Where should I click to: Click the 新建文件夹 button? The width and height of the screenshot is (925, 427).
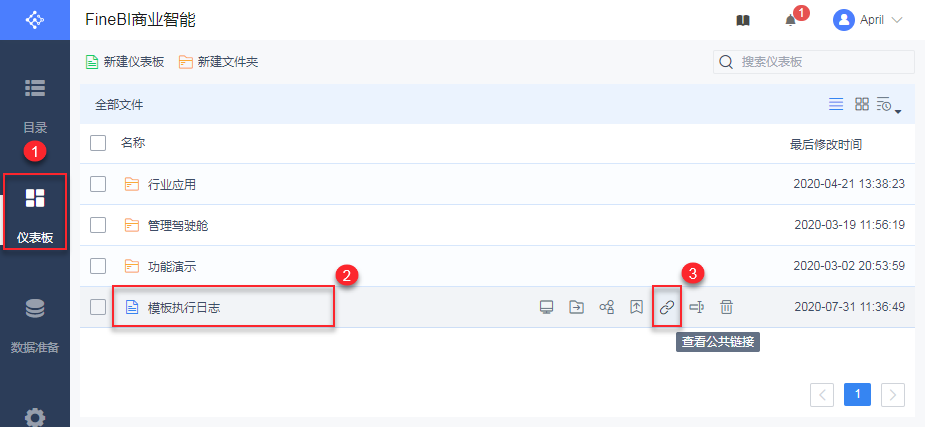[x=218, y=62]
